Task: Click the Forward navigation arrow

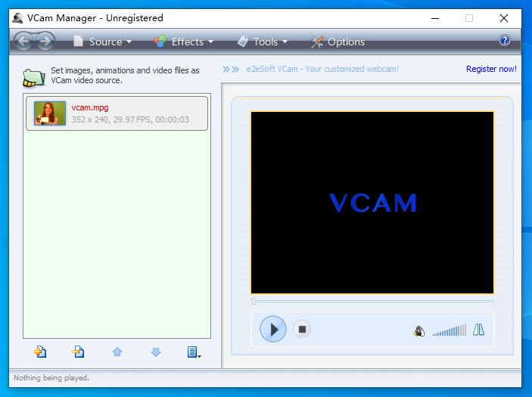Action: pos(45,42)
